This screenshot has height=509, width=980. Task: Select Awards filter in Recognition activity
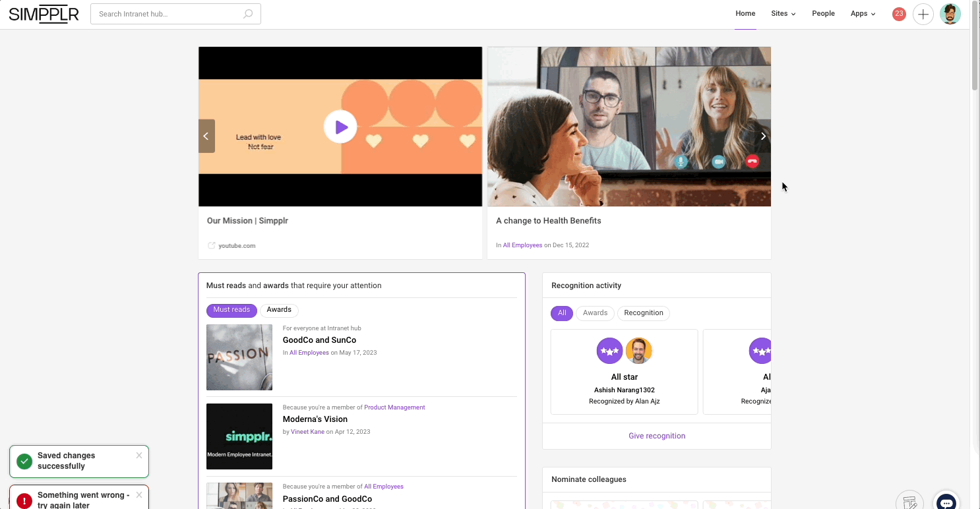[x=595, y=313]
